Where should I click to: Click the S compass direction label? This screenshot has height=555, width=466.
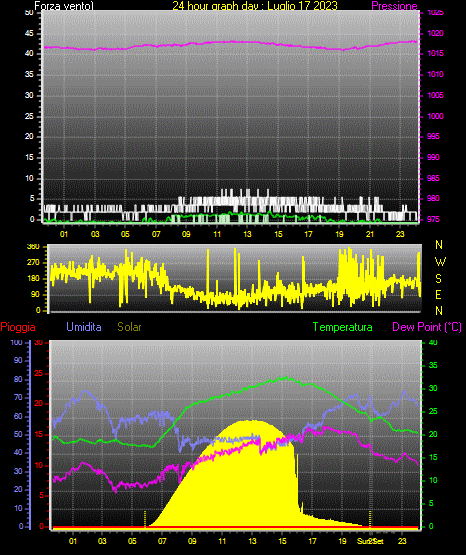(x=438, y=279)
